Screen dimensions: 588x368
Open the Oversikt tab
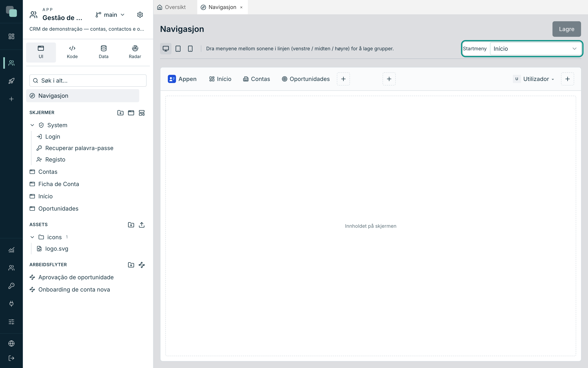[x=171, y=7]
